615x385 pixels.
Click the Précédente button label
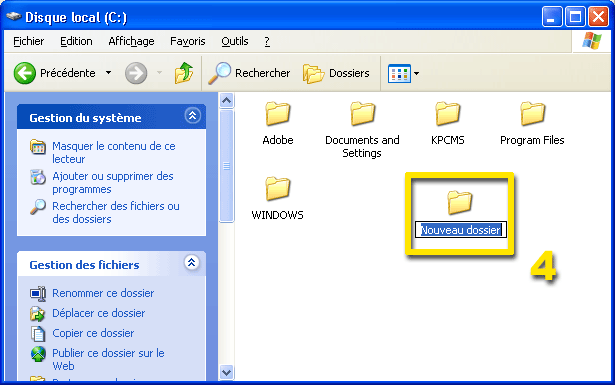[x=67, y=73]
